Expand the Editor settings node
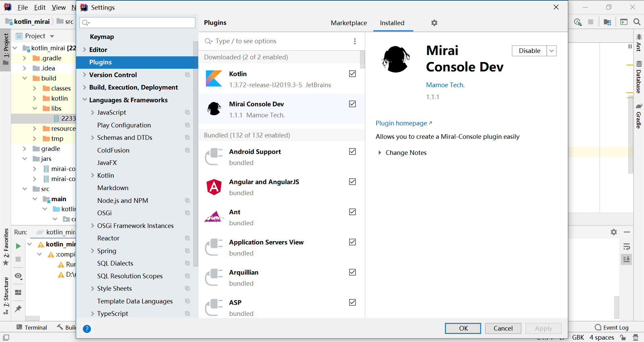Image resolution: width=644 pixels, height=342 pixels. (85, 50)
